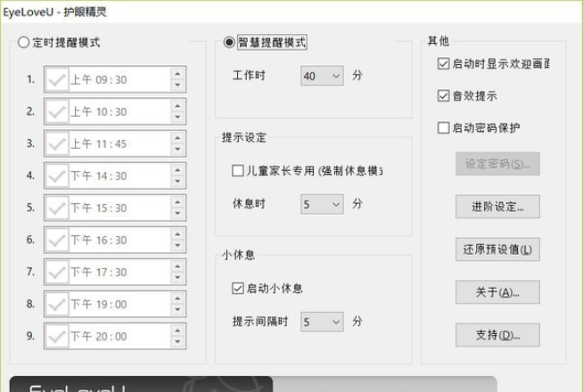The height and width of the screenshot is (392, 583).
Task: Decrease time on the 下午 20:00 spinner
Action: click(177, 342)
